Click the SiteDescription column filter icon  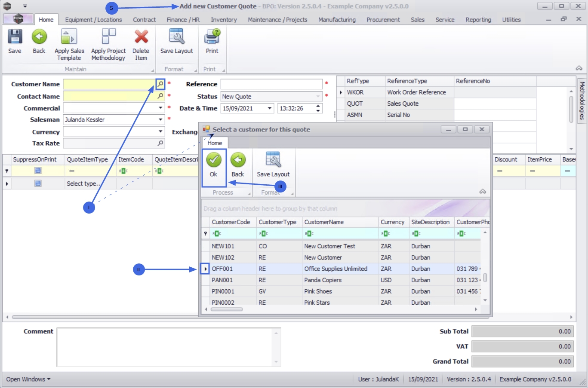tap(416, 233)
